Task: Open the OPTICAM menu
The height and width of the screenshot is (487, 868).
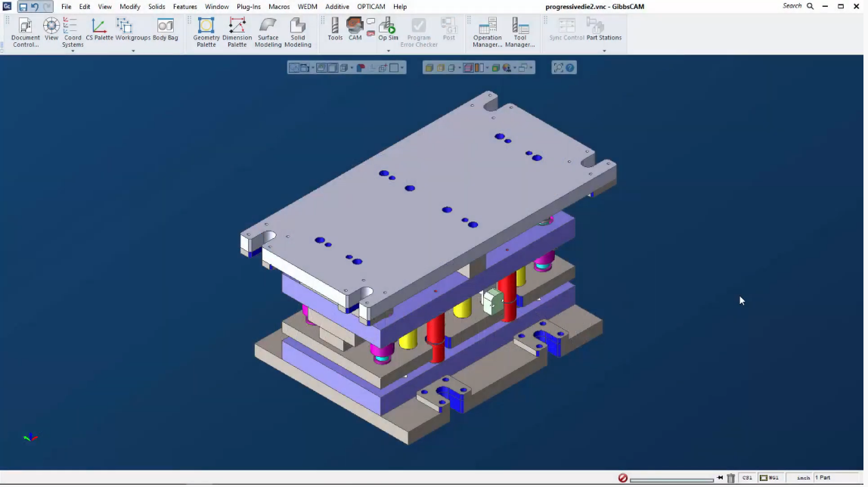Action: 371,7
